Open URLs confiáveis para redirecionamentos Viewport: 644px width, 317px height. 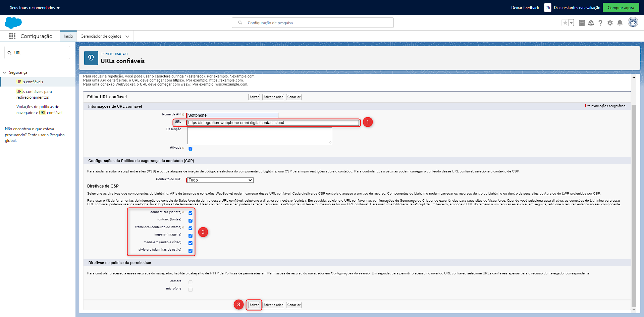tap(34, 94)
